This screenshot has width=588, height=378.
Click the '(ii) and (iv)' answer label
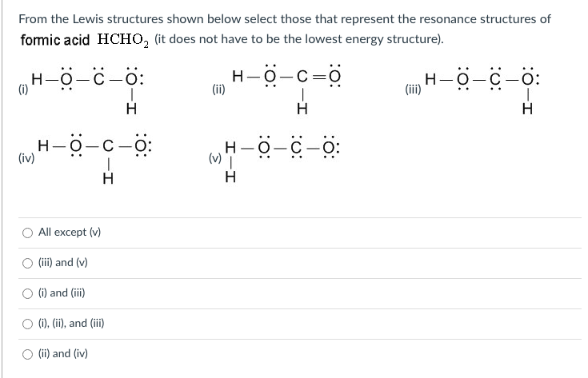tap(63, 354)
